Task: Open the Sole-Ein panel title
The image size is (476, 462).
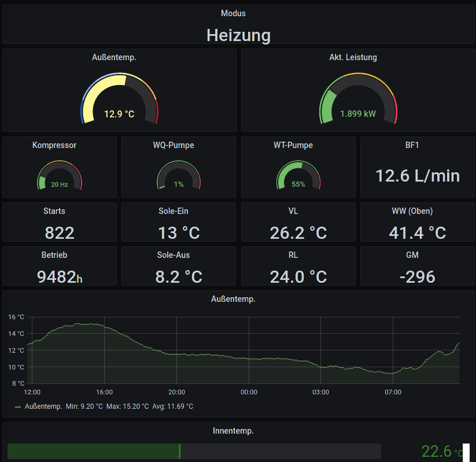Action: (174, 211)
